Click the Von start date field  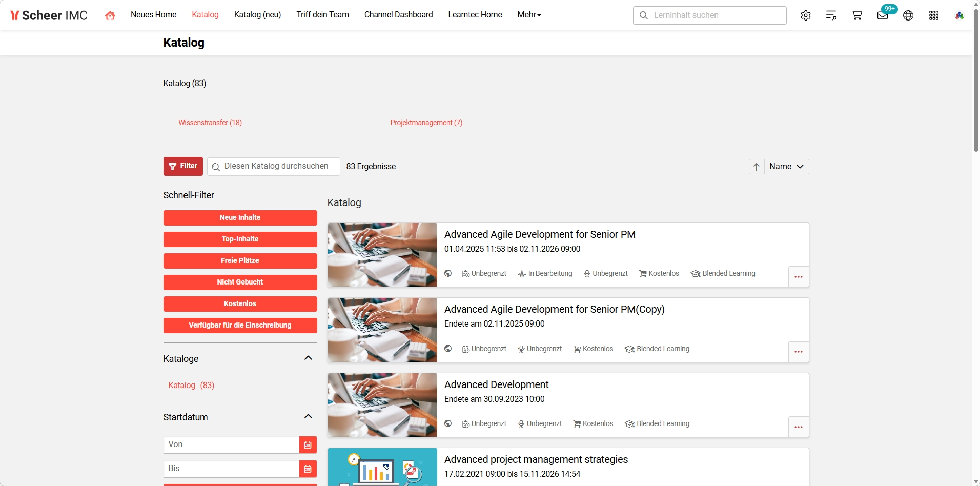click(x=231, y=445)
